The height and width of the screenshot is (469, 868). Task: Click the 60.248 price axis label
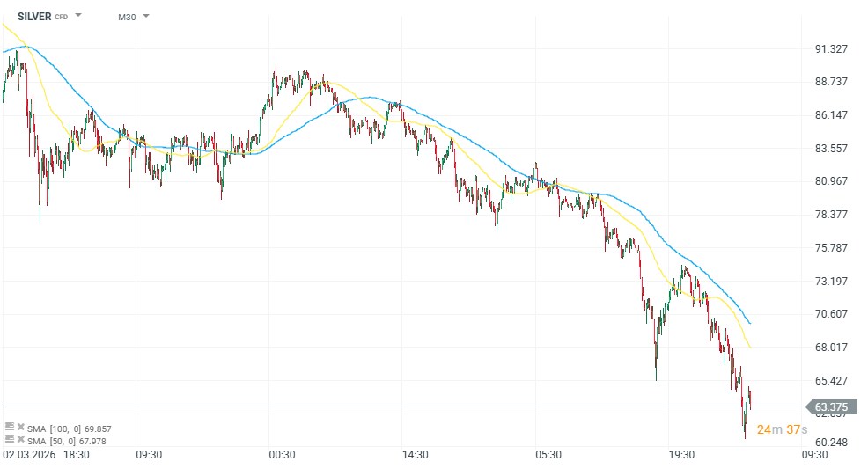(x=831, y=442)
